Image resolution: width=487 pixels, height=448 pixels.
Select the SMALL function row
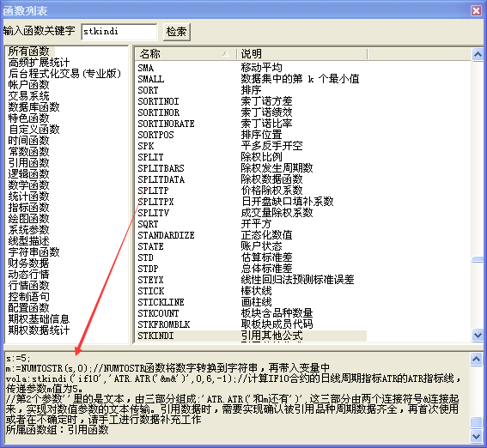tap(252, 79)
